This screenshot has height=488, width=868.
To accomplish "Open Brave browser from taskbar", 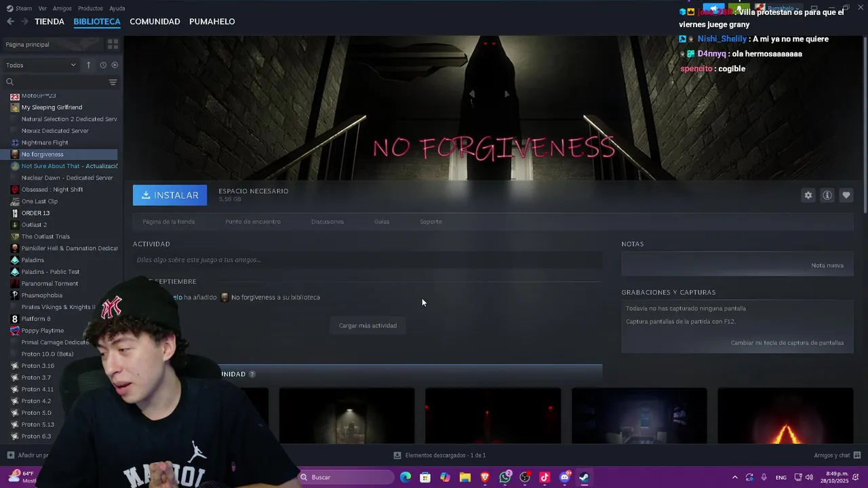I will pyautogui.click(x=485, y=477).
